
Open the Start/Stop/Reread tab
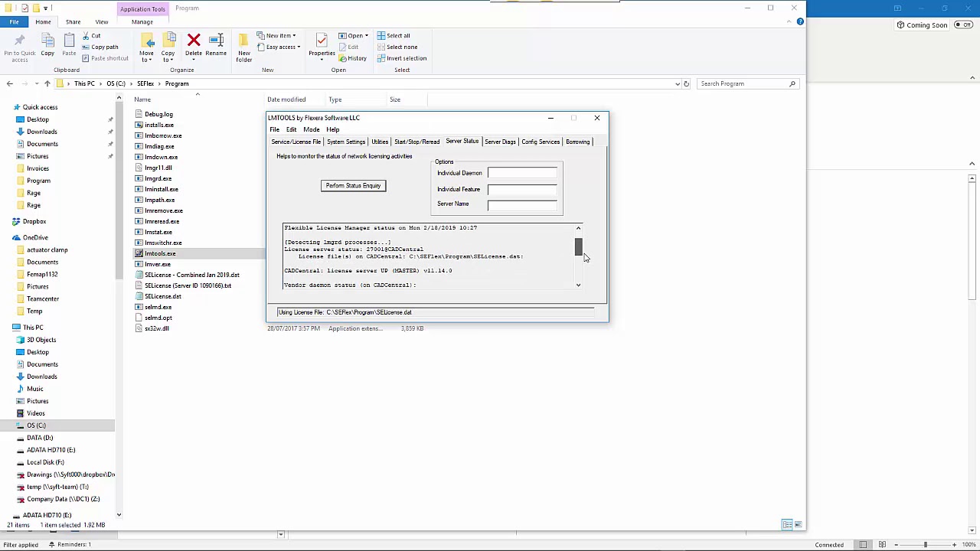[x=416, y=142]
